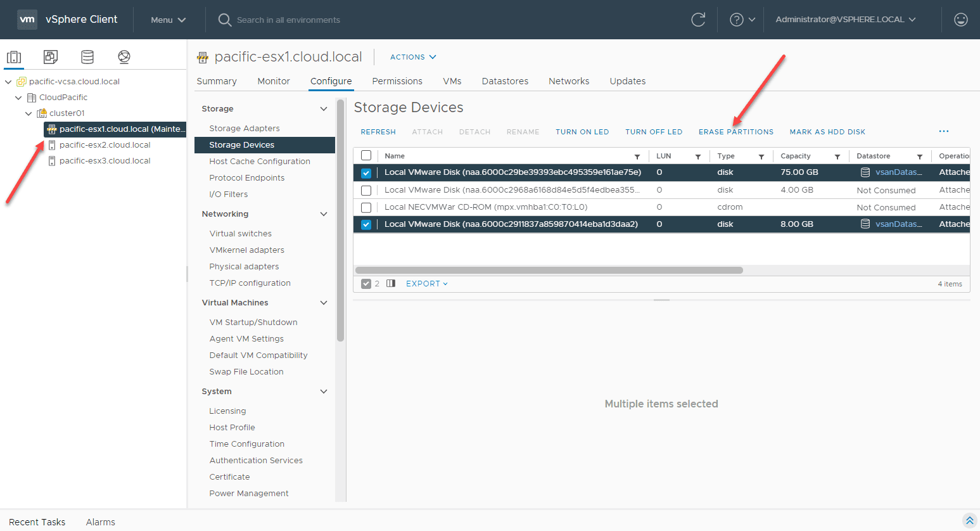Open the Hosts and Clusters inventory icon
Image resolution: width=980 pixels, height=531 pixels.
pos(14,57)
